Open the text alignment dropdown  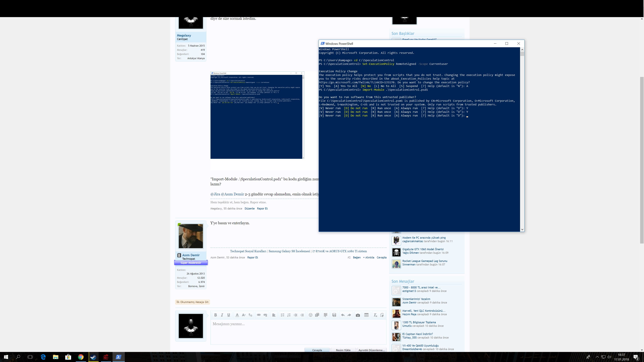[274, 315]
